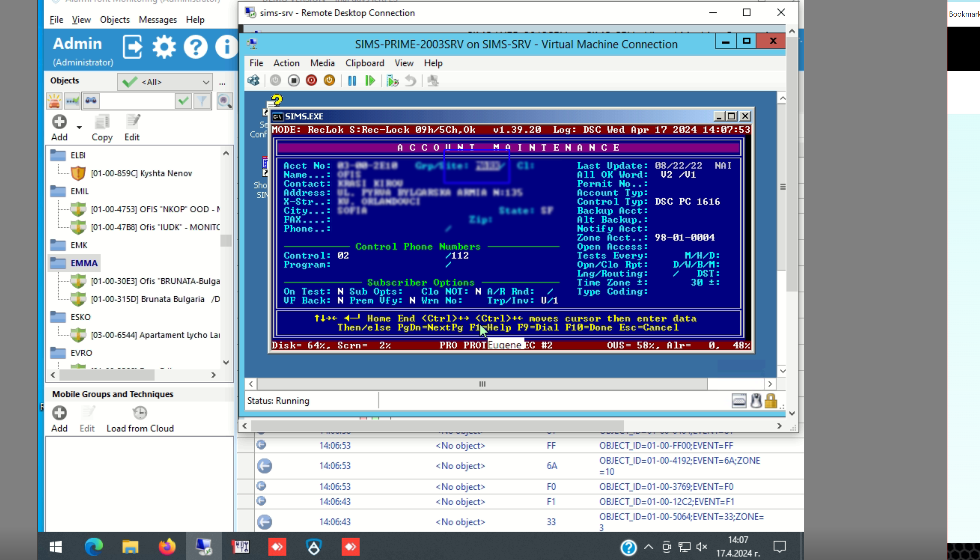
Task: Open Microsoft Edge from taskbar
Action: tap(94, 547)
